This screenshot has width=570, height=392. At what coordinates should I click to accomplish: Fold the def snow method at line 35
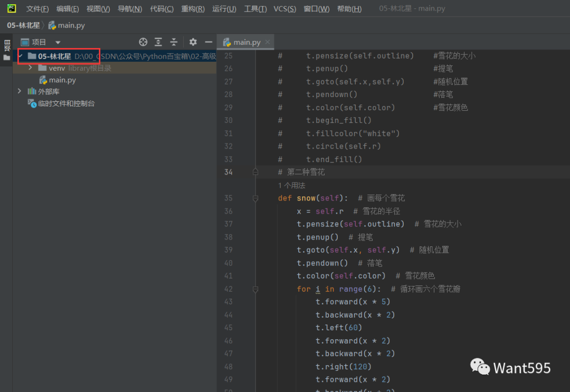[x=255, y=198]
